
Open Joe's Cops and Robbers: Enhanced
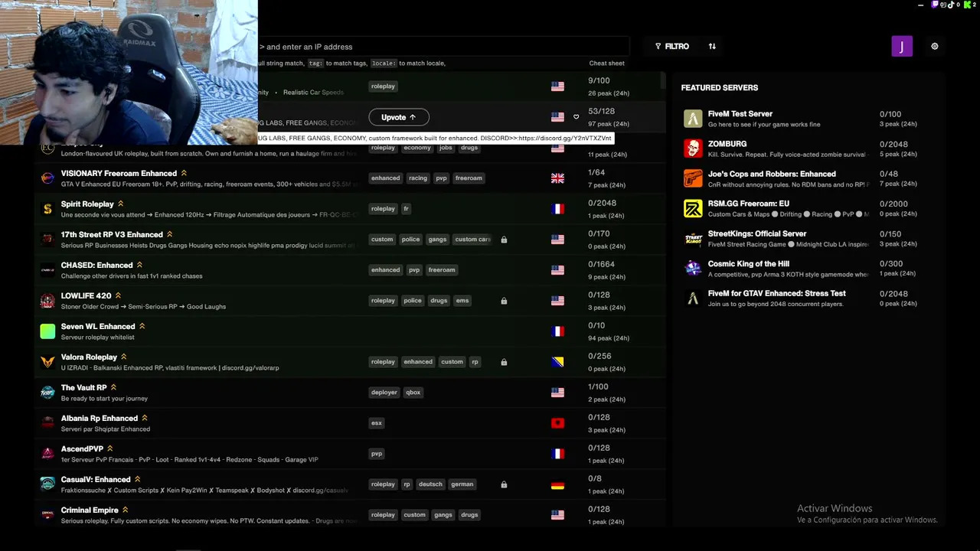(772, 174)
